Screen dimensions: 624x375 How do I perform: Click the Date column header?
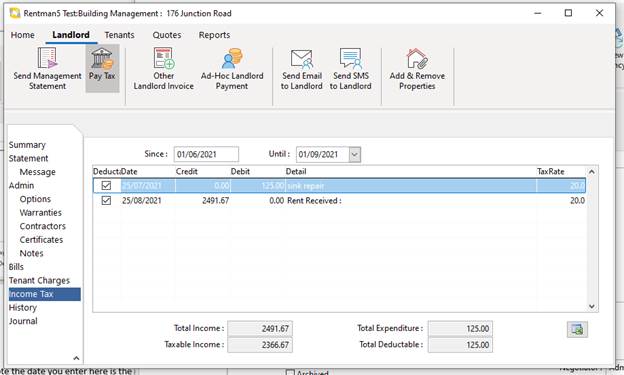tap(148, 172)
